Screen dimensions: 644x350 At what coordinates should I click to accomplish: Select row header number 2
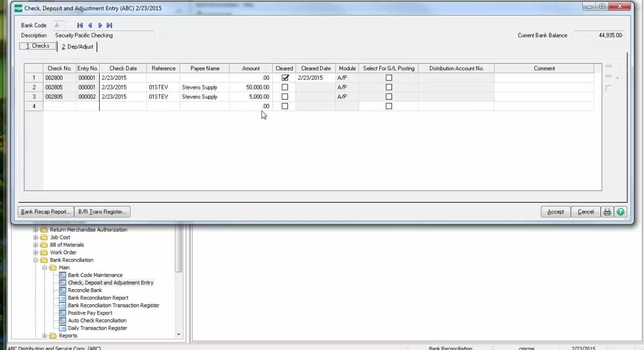click(x=34, y=87)
